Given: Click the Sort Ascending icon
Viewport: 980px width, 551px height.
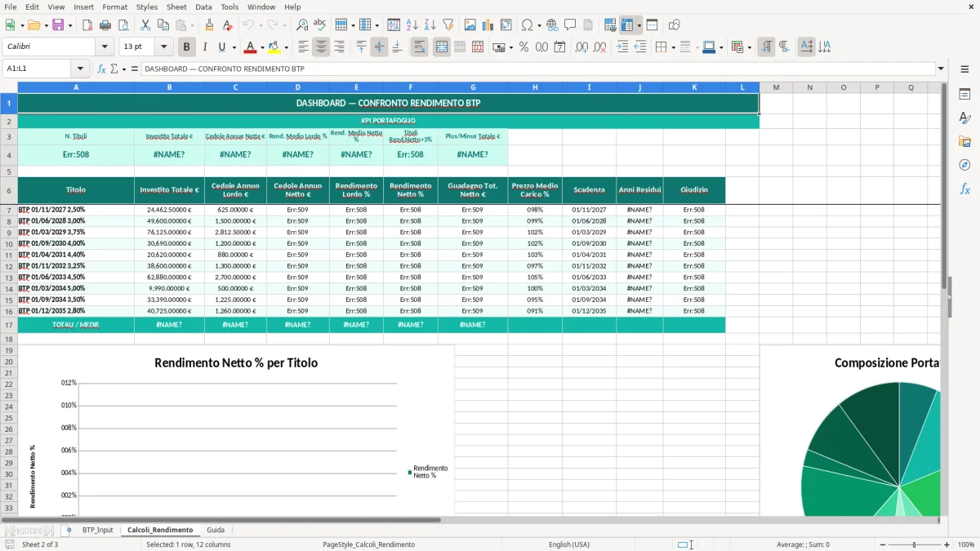Looking at the screenshot, I should 412,25.
